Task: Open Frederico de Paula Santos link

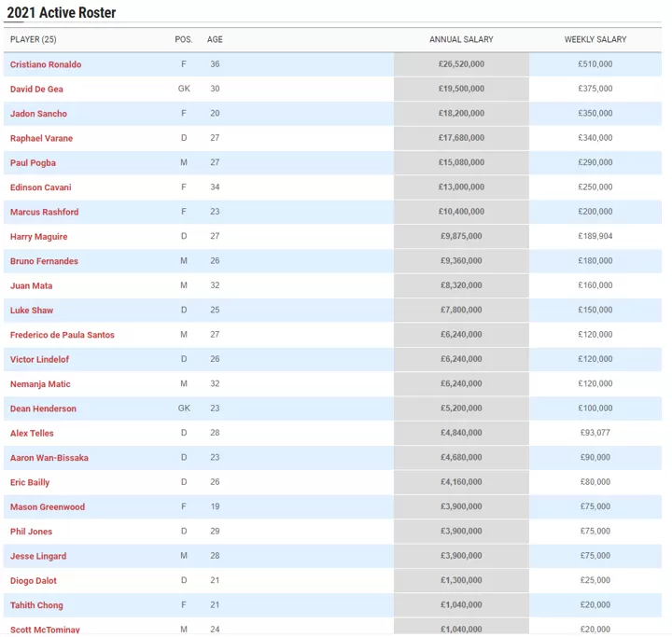Action: (x=63, y=335)
